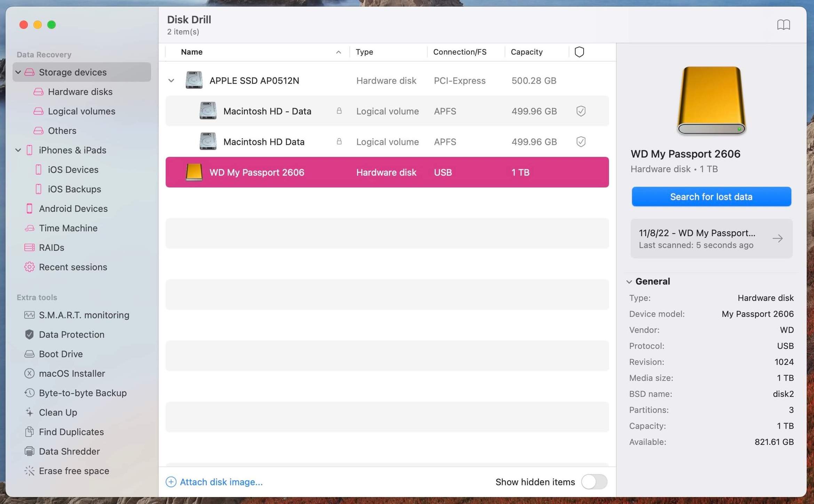Open the 11/8/22 WD My Passport session
The width and height of the screenshot is (814, 504).
pyautogui.click(x=711, y=238)
